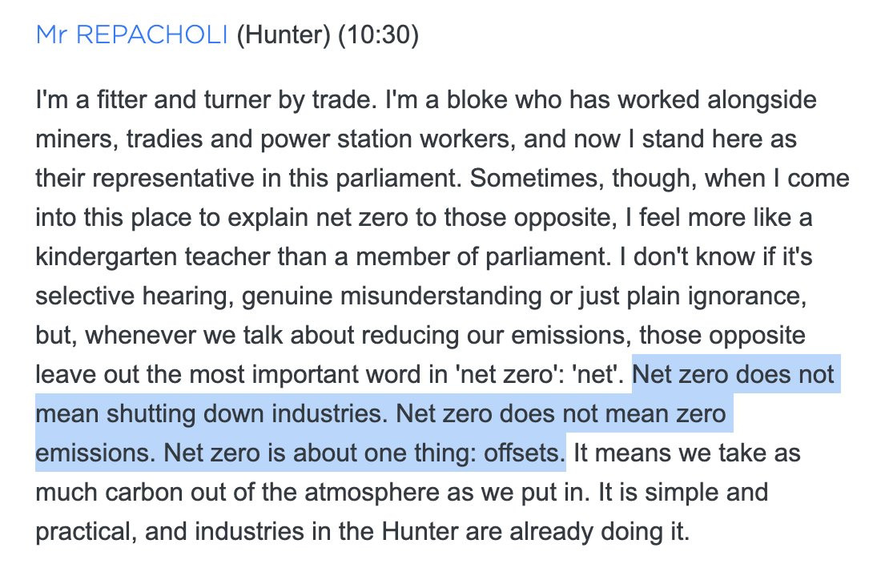889x588 pixels.
Task: Click the highlighted phrase 'Net zero is about one thing'
Action: (x=320, y=453)
